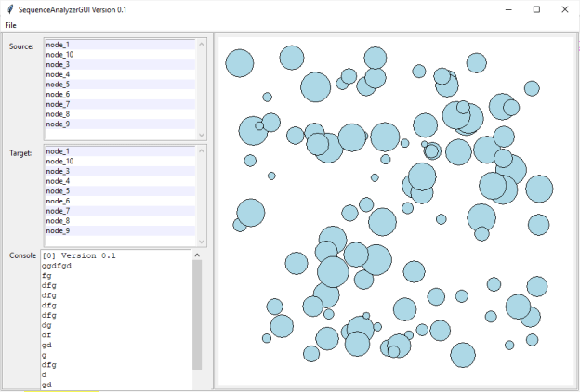Click the Console scrollbar up arrow
The image size is (580, 392).
tap(197, 255)
